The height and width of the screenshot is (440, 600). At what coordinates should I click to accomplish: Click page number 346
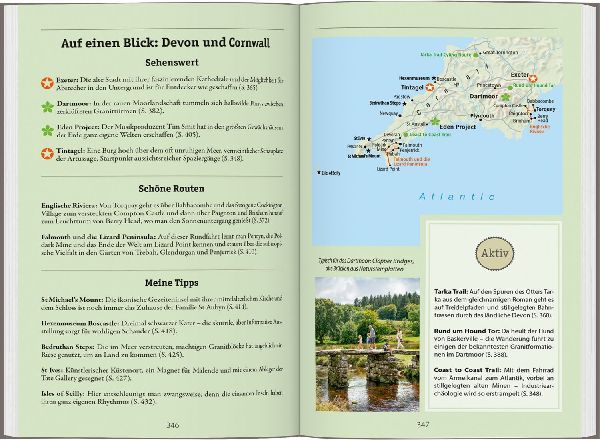click(173, 425)
